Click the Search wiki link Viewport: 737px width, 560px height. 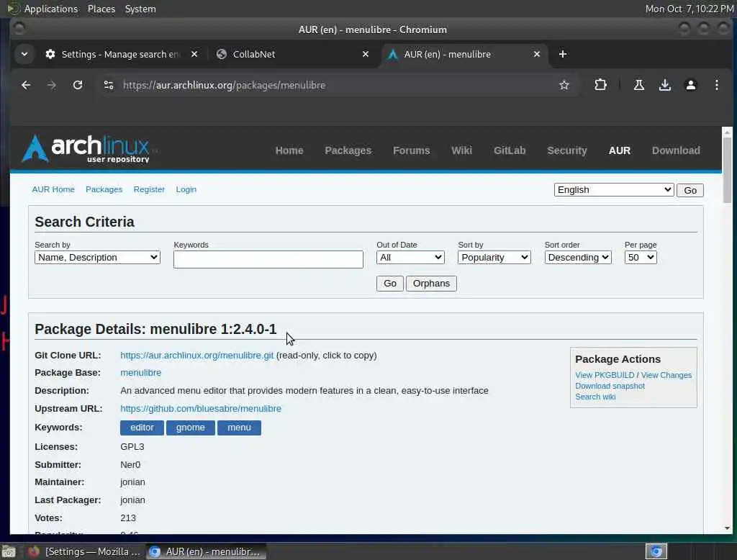(x=595, y=397)
